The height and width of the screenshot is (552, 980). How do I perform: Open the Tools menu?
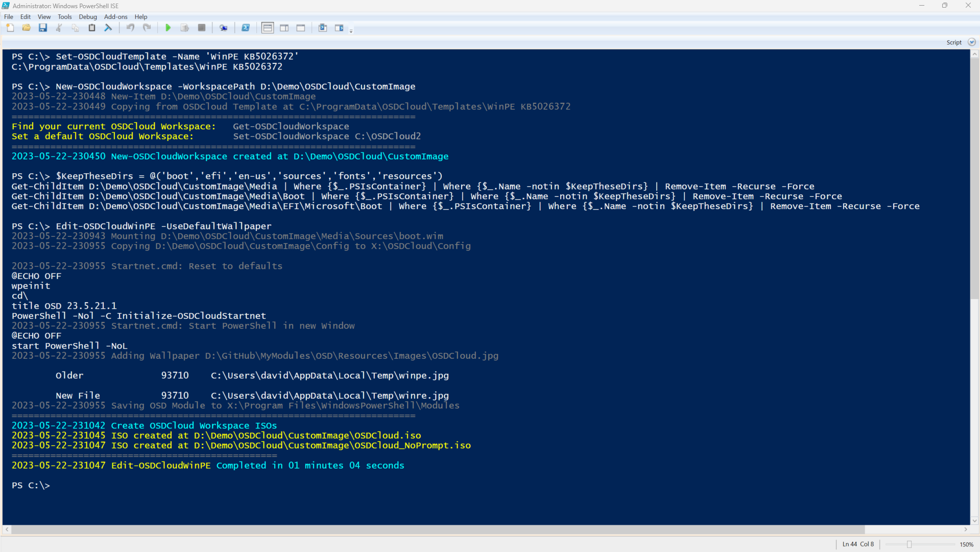pyautogui.click(x=65, y=17)
